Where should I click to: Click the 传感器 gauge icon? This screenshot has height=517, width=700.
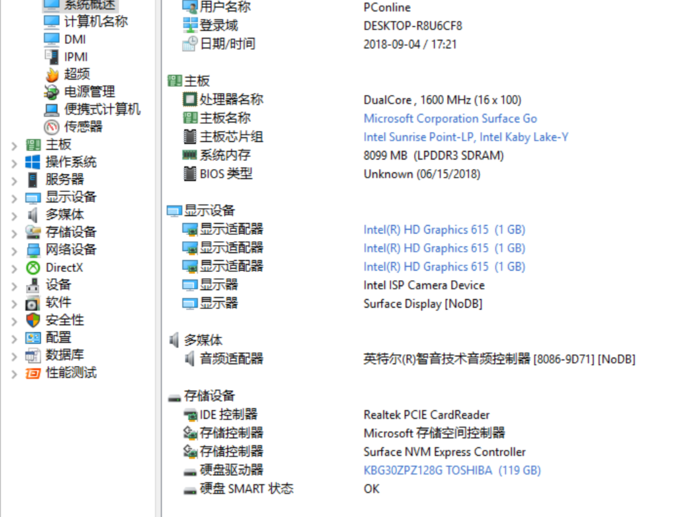point(51,127)
